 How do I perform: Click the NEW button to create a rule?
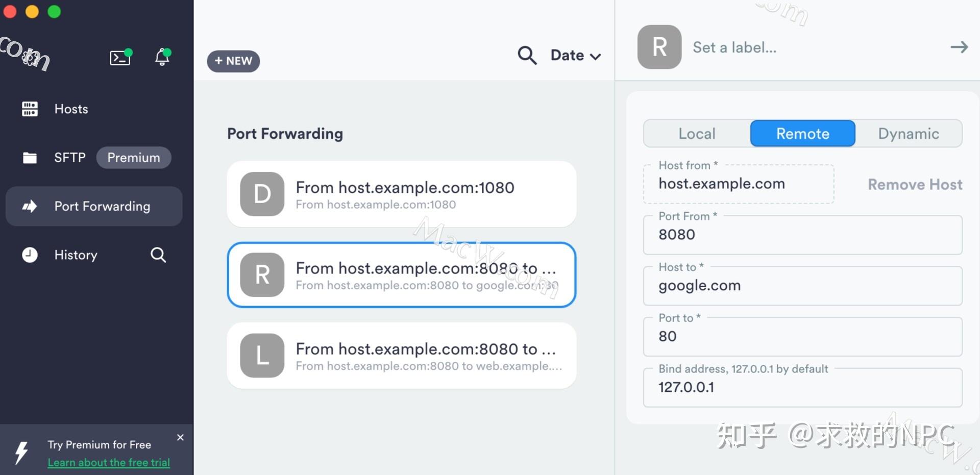tap(233, 61)
